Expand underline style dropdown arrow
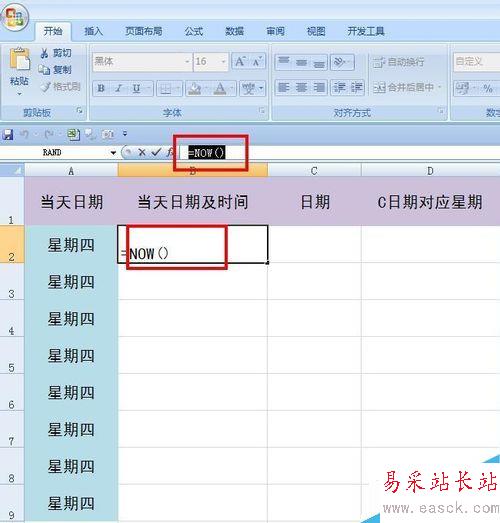This screenshot has height=523, width=500. tap(149, 89)
